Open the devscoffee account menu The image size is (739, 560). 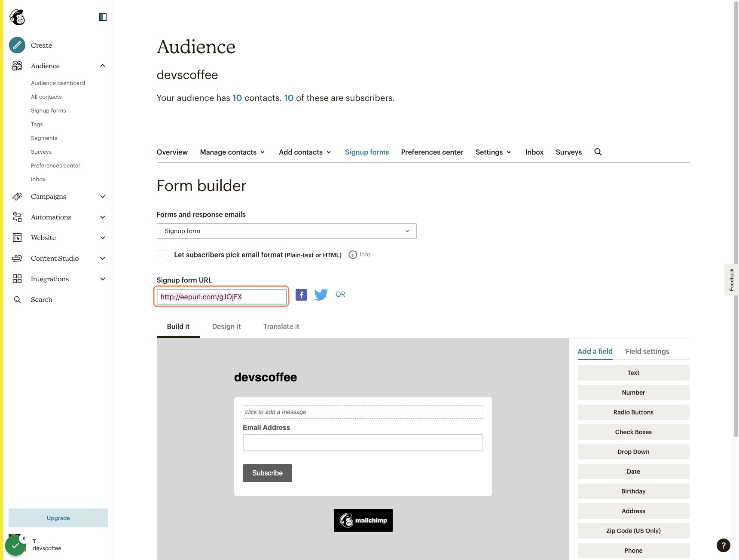tap(47, 545)
